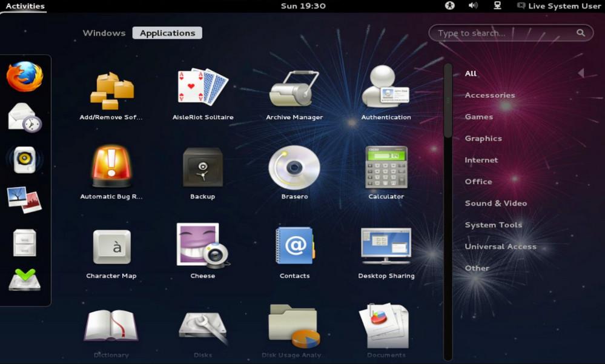
Task: Switch to the Windows tab
Action: [x=104, y=33]
